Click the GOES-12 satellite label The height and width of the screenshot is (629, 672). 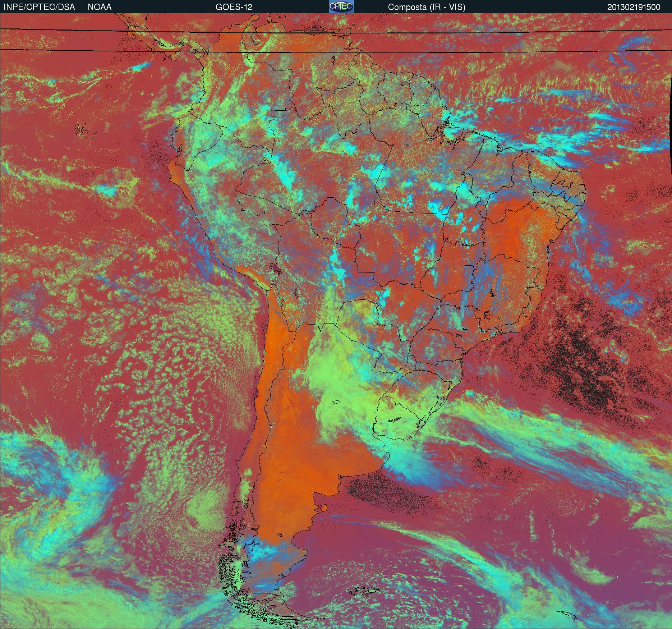pyautogui.click(x=234, y=7)
